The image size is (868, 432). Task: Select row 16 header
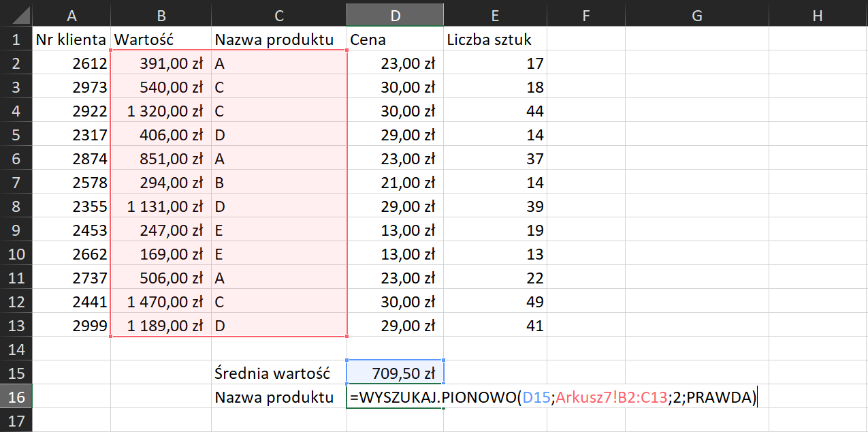click(x=15, y=397)
